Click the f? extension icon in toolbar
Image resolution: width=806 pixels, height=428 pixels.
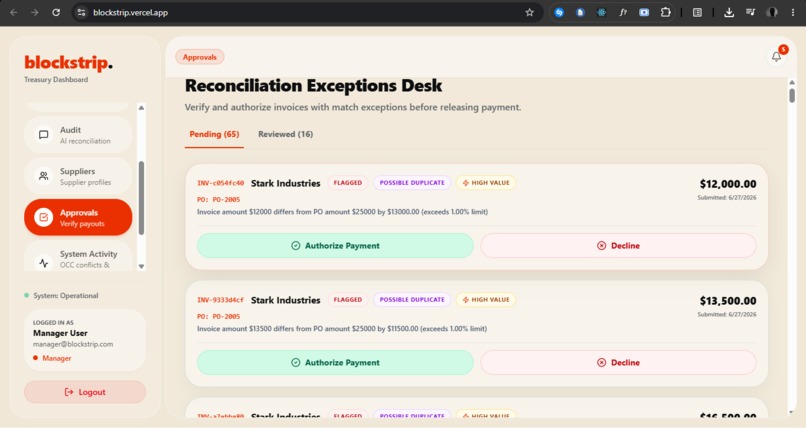point(623,12)
